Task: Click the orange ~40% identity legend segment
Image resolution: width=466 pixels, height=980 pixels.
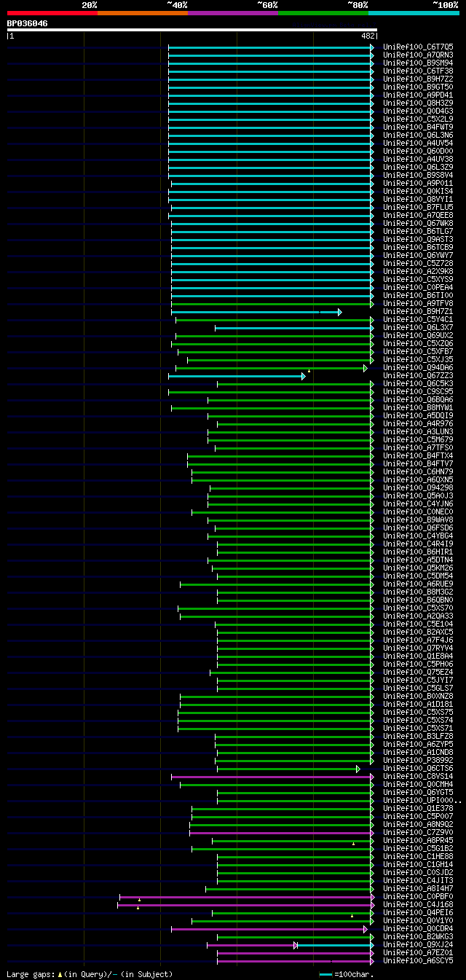Action: (x=143, y=13)
